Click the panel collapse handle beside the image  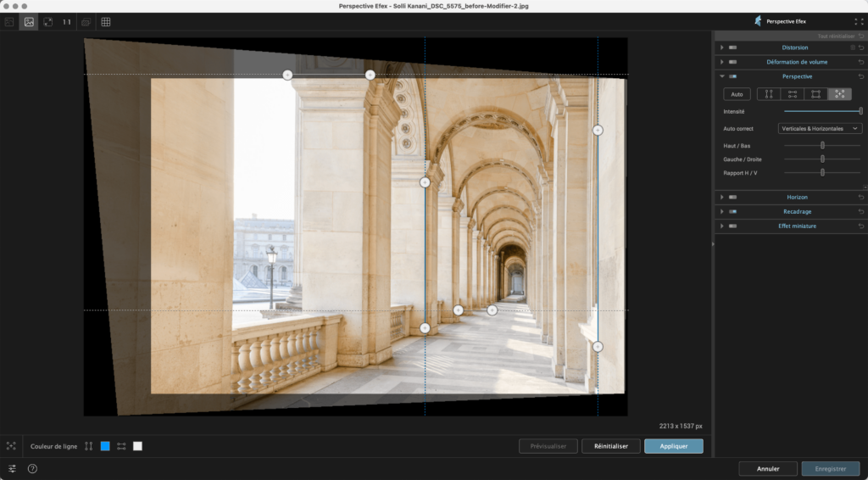pyautogui.click(x=713, y=243)
